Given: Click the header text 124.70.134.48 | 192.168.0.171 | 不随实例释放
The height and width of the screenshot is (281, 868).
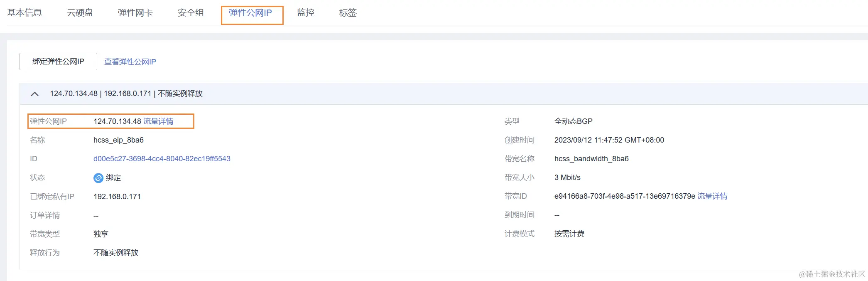Looking at the screenshot, I should (126, 94).
